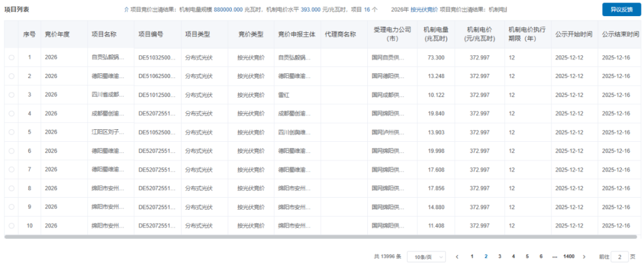This screenshot has height=265, width=644.
Task: Click the 竞价年度 column header
Action: 57,35
